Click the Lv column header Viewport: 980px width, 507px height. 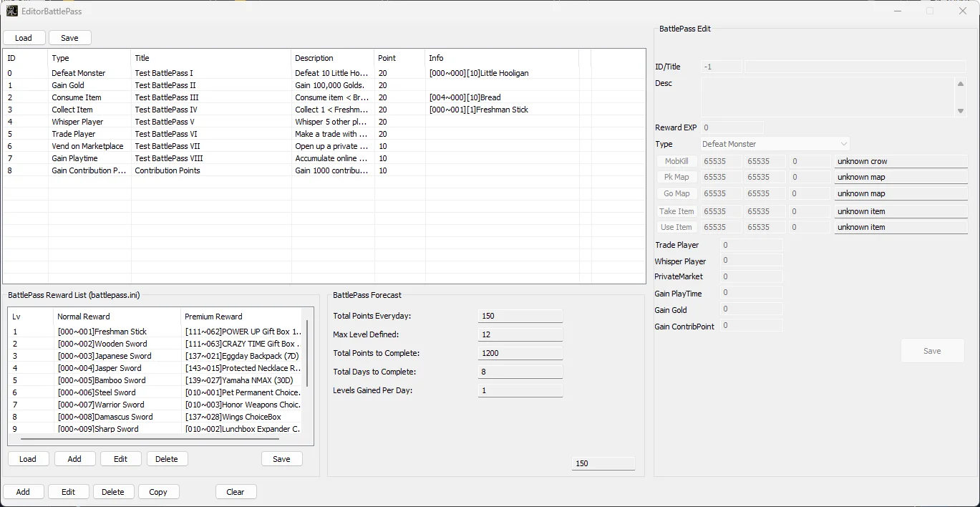click(x=31, y=317)
